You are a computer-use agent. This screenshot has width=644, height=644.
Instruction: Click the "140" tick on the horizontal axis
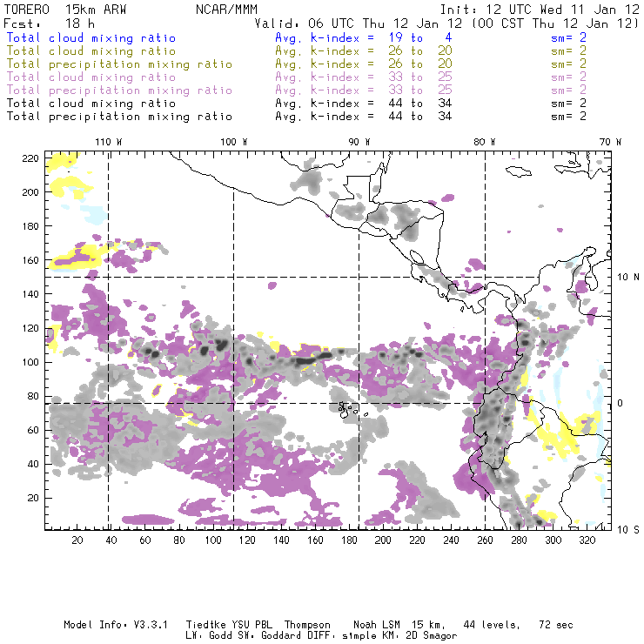tap(281, 540)
